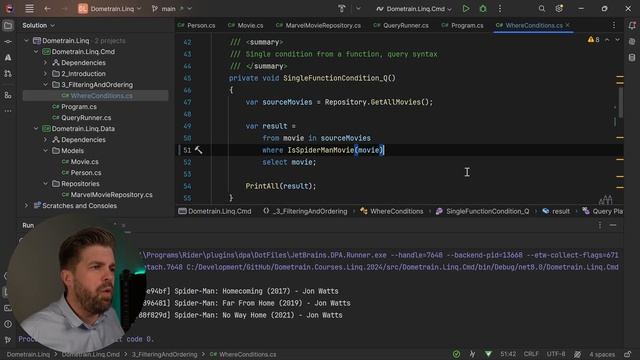This screenshot has height=360, width=640.
Task: Click Dometrain.Linq.Cmd in editor breadcrumbs
Action: (x=215, y=211)
